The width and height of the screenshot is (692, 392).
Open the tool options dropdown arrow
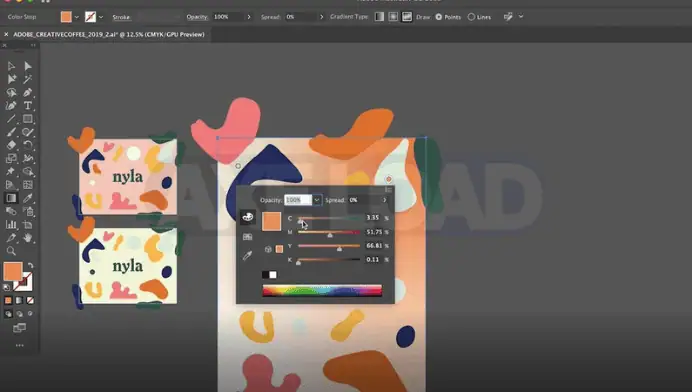521,17
